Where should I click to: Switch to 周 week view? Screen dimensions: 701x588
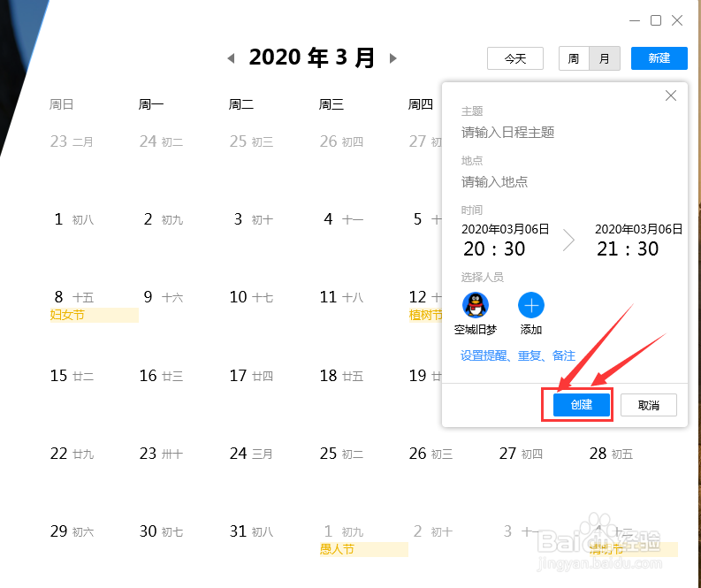tap(574, 58)
